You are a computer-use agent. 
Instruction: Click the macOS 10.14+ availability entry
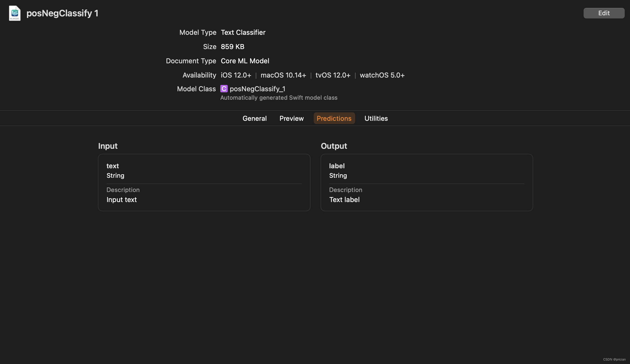pyautogui.click(x=283, y=75)
